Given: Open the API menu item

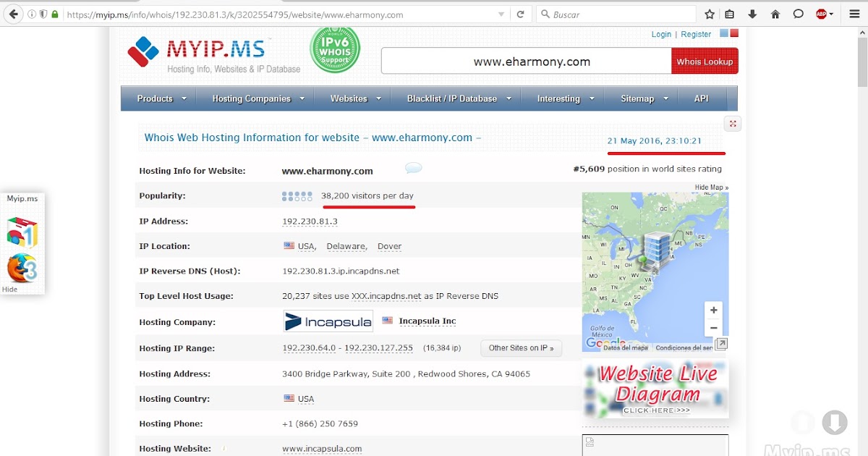Looking at the screenshot, I should 701,98.
